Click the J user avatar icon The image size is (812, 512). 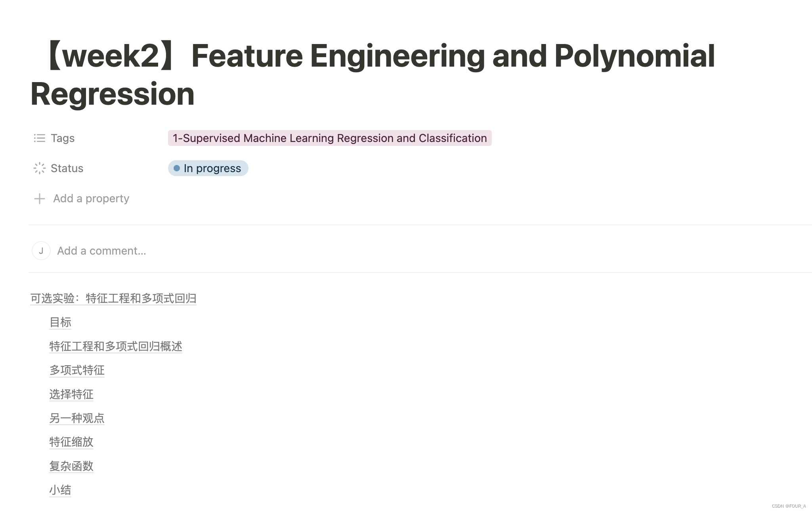(41, 251)
